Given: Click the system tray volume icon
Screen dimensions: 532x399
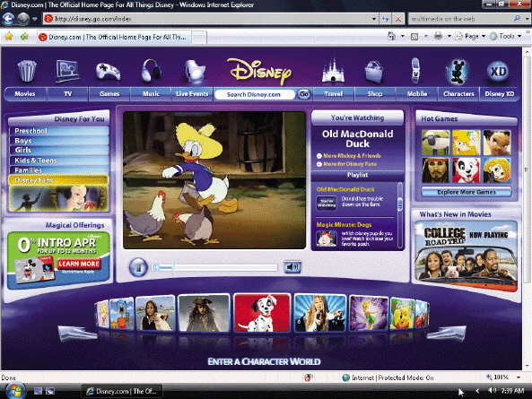Looking at the screenshot, I should (x=492, y=391).
